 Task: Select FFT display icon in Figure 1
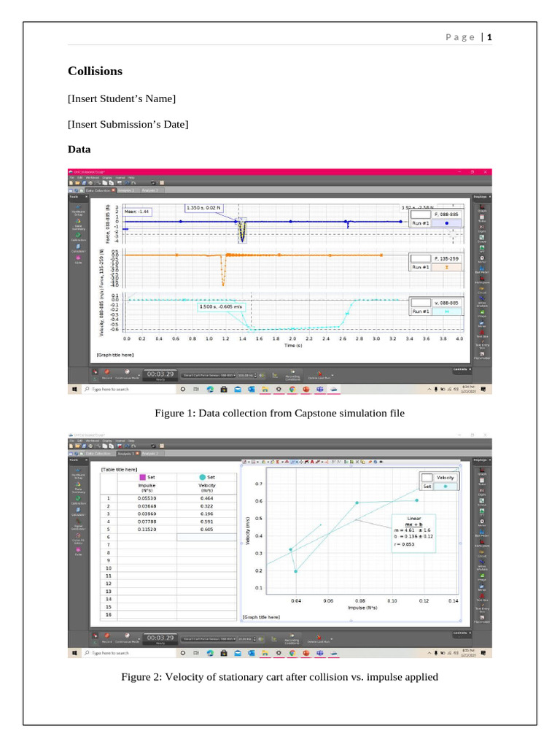point(482,249)
